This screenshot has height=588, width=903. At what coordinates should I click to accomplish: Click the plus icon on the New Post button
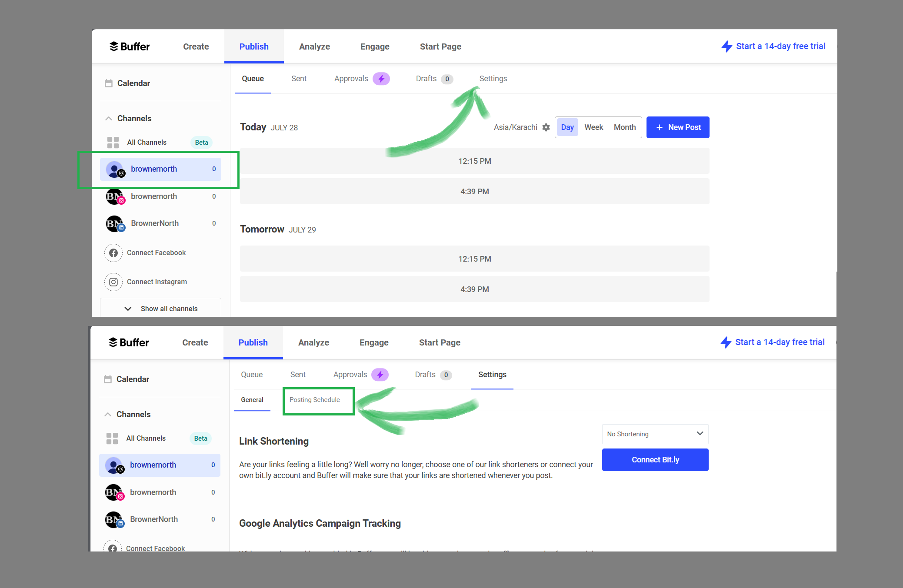click(x=660, y=127)
